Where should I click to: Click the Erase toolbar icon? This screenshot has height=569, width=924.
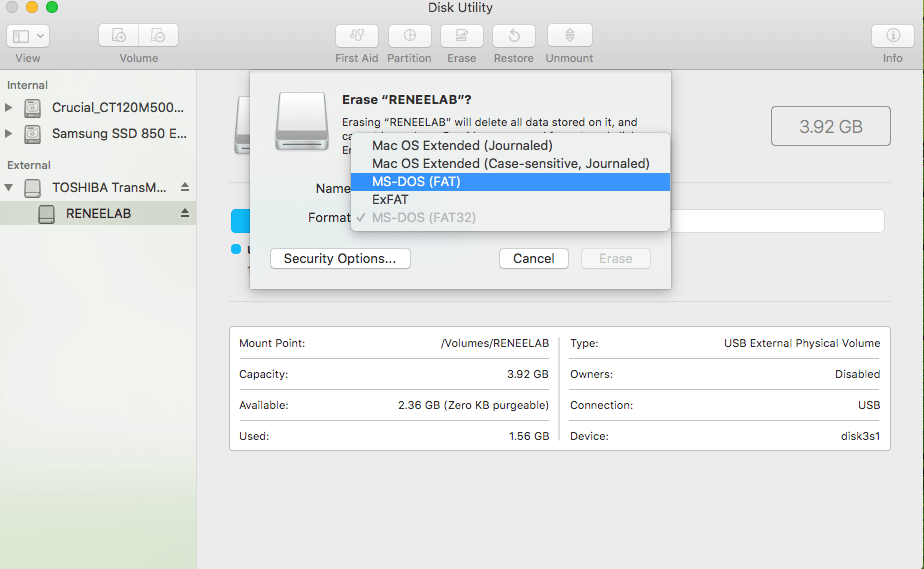point(461,36)
